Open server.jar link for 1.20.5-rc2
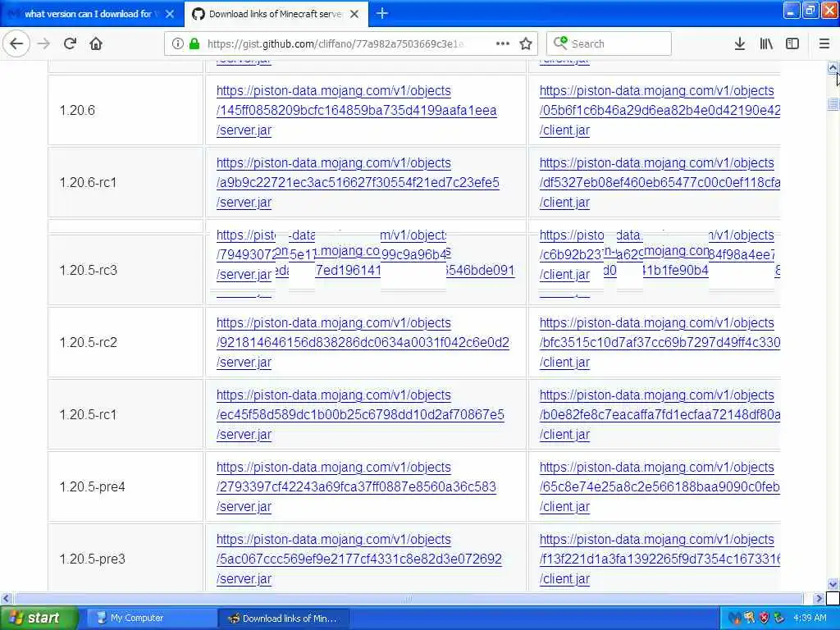Viewport: 840px width, 630px height. point(363,343)
